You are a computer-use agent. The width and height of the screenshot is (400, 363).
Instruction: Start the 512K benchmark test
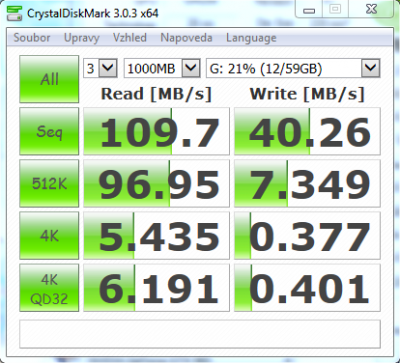pyautogui.click(x=49, y=183)
